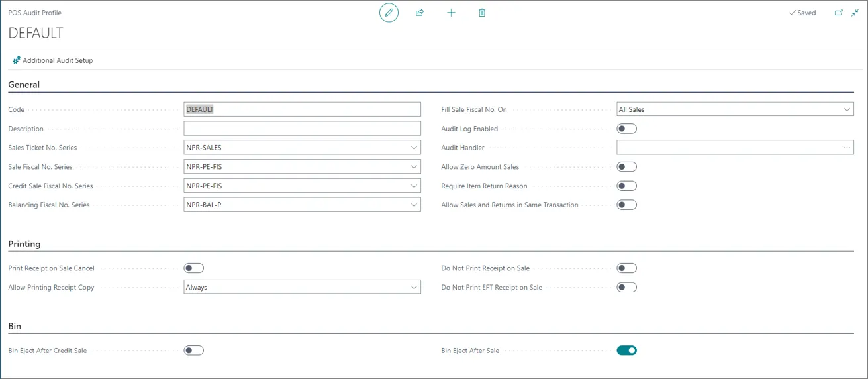868x379 pixels.
Task: Toggle Print Receipt on Sale Cancel
Action: tap(193, 268)
